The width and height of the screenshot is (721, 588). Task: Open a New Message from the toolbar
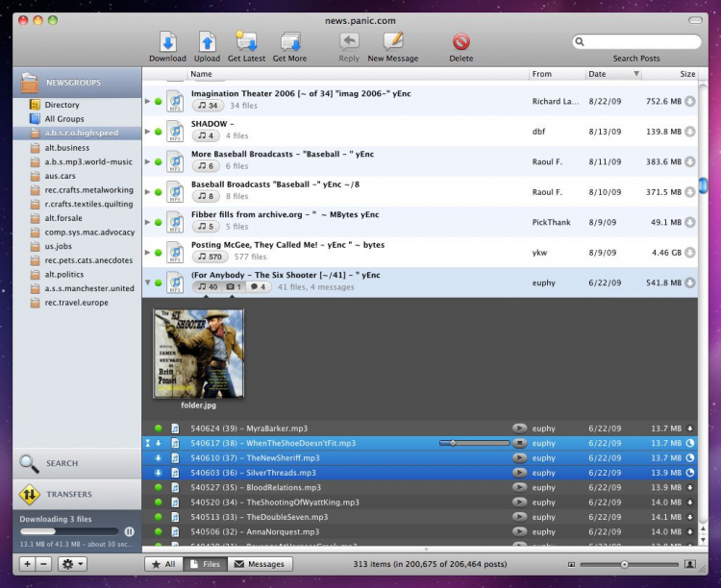click(x=392, y=41)
